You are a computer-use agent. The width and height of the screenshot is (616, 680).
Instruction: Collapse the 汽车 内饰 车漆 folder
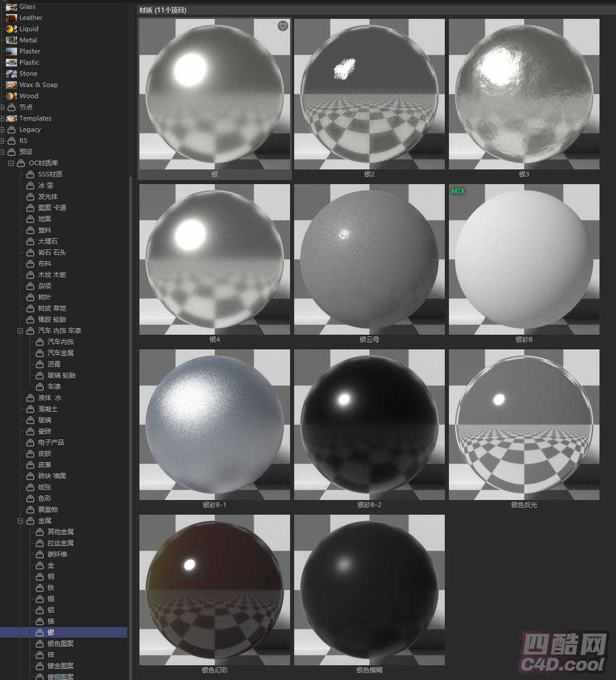(20, 331)
